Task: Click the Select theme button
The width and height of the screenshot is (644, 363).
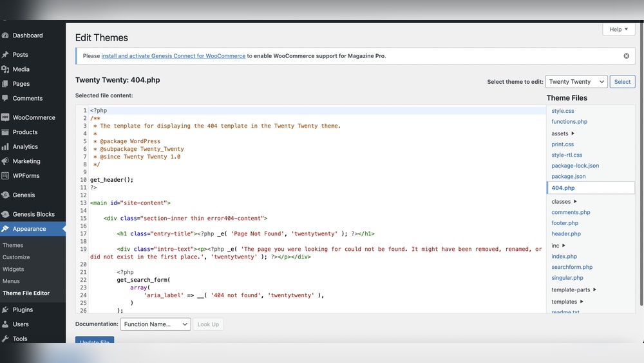Action: tap(622, 81)
